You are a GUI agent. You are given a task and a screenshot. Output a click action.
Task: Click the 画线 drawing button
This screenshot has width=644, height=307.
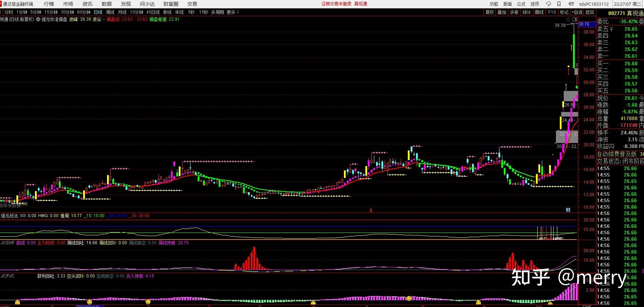pyautogui.click(x=539, y=12)
